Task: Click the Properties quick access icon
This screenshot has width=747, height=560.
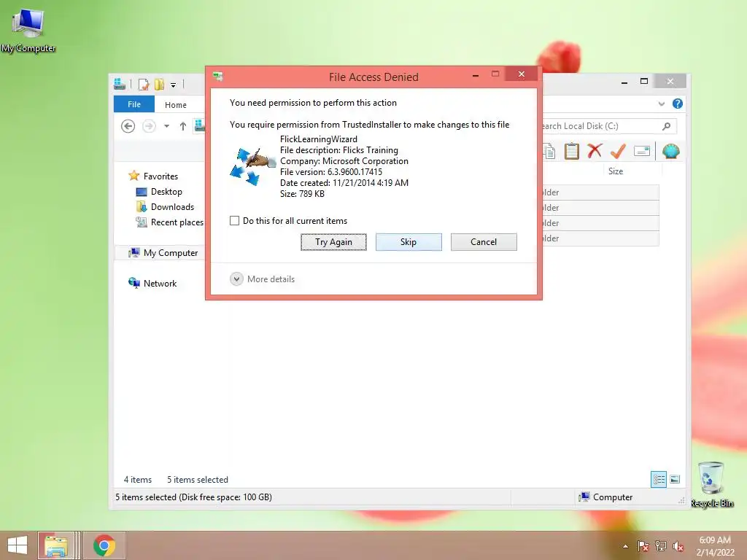Action: pos(144,85)
